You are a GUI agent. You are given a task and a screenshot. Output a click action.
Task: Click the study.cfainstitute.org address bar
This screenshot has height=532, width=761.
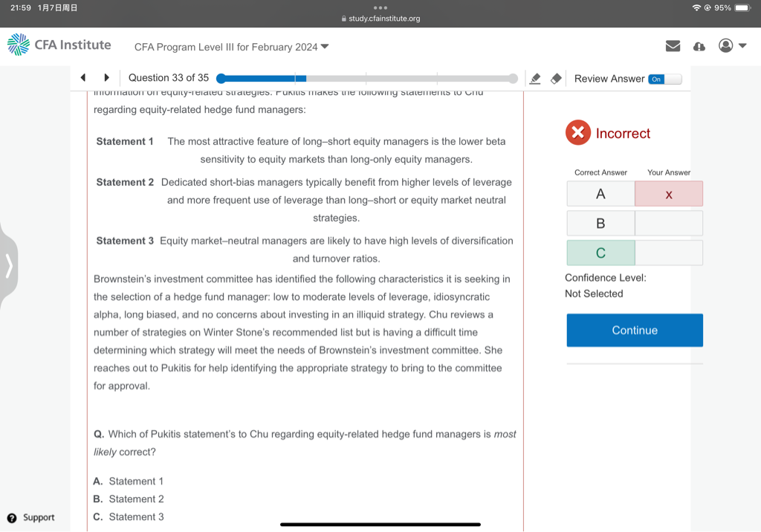pos(380,19)
